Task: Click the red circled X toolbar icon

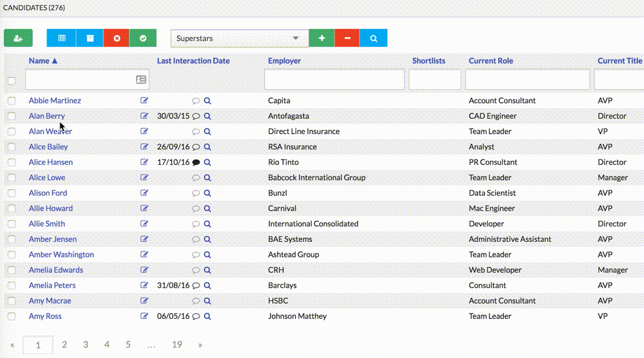Action: (x=117, y=38)
